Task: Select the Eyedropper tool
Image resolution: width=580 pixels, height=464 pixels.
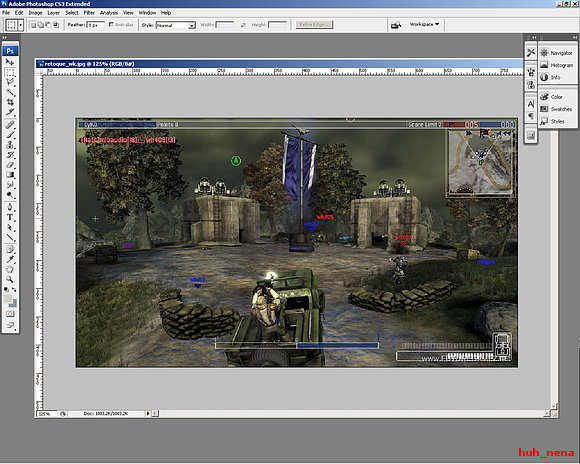Action: 10,259
